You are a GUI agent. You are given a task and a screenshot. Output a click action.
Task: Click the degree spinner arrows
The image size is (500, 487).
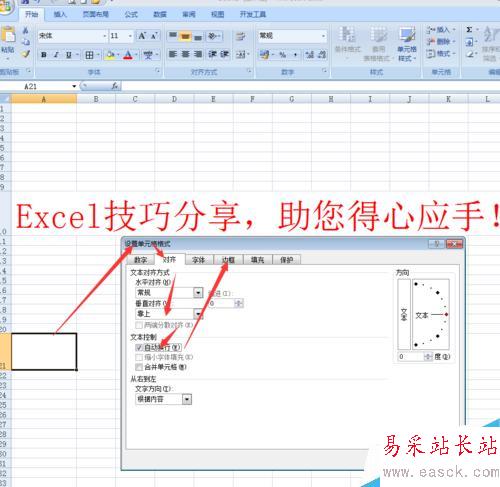click(x=428, y=357)
